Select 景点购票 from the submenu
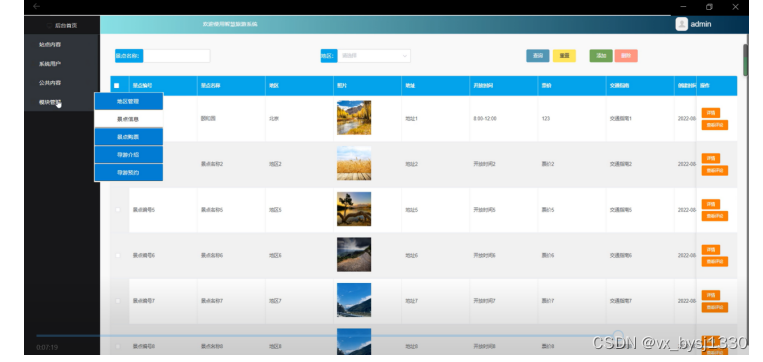Screen dimensions: 763x362 pos(128,137)
